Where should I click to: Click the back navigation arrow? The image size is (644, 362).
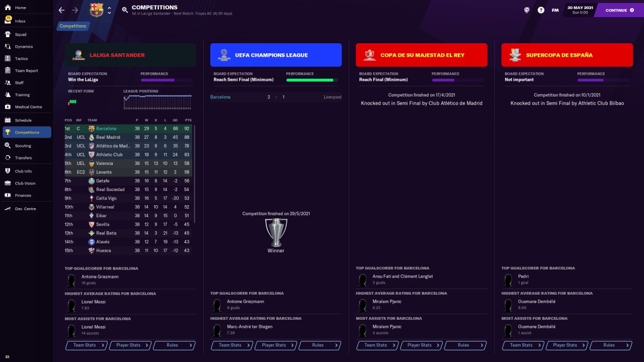point(61,10)
